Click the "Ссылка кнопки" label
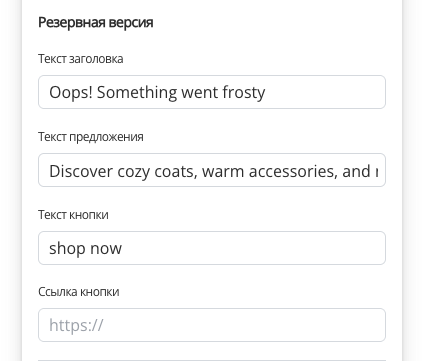This screenshot has height=361, width=422. pos(79,292)
